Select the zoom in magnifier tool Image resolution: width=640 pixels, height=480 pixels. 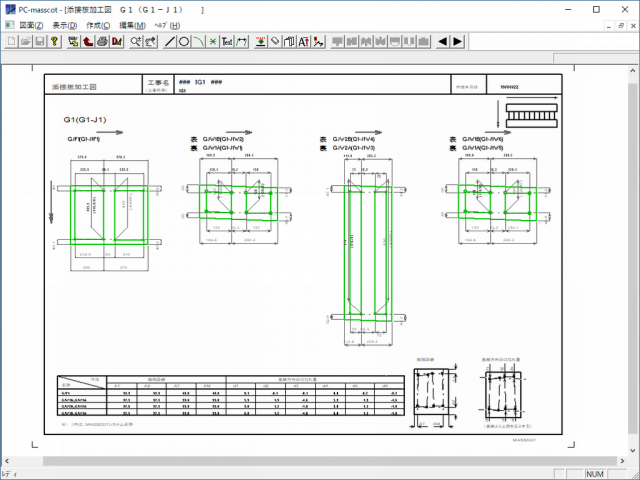point(136,41)
